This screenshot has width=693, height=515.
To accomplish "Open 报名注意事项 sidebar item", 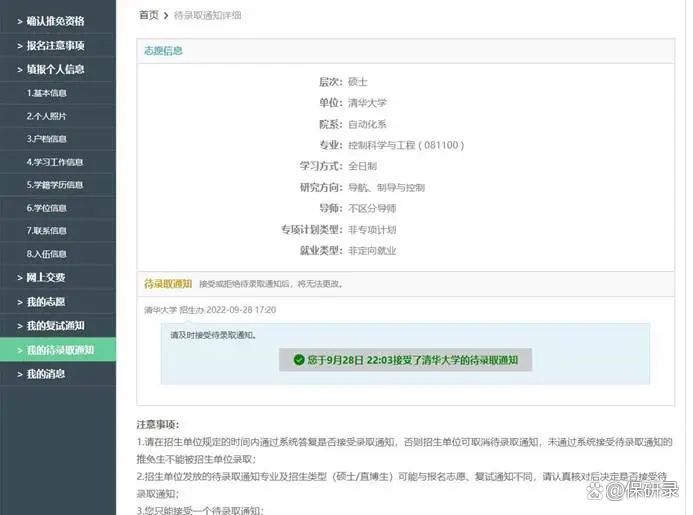I will click(x=55, y=45).
